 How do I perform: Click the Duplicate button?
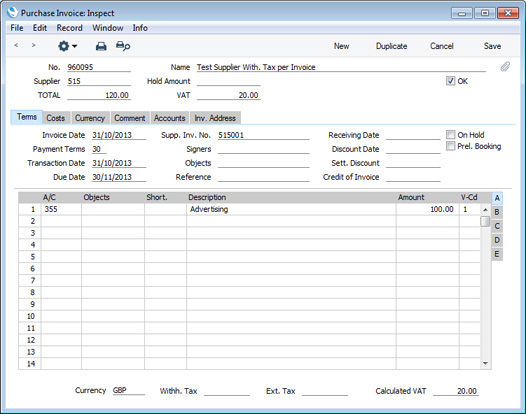(391, 46)
